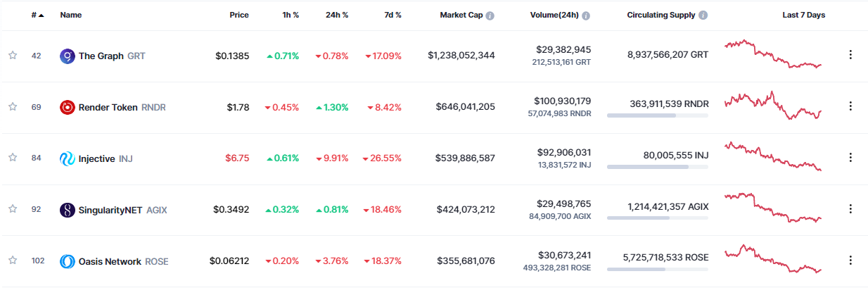The height and width of the screenshot is (288, 868).
Task: Click Injective market cap value $539,886,587
Action: coord(465,158)
